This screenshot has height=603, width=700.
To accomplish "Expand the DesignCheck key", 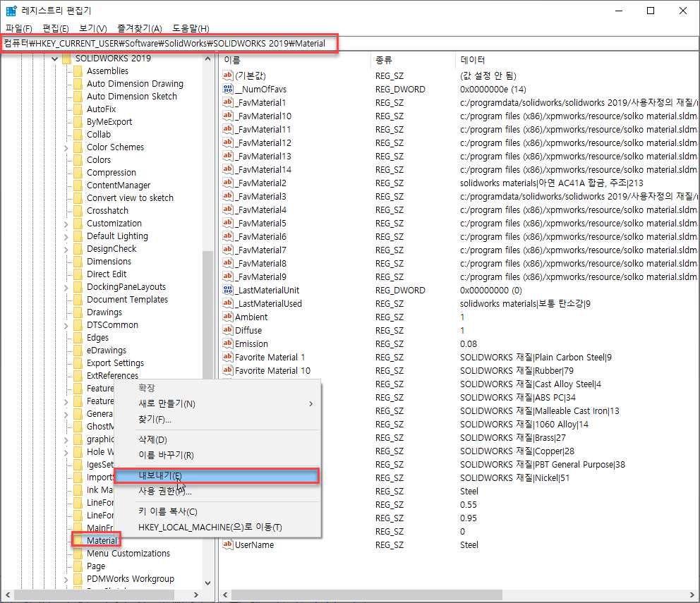I will point(66,250).
